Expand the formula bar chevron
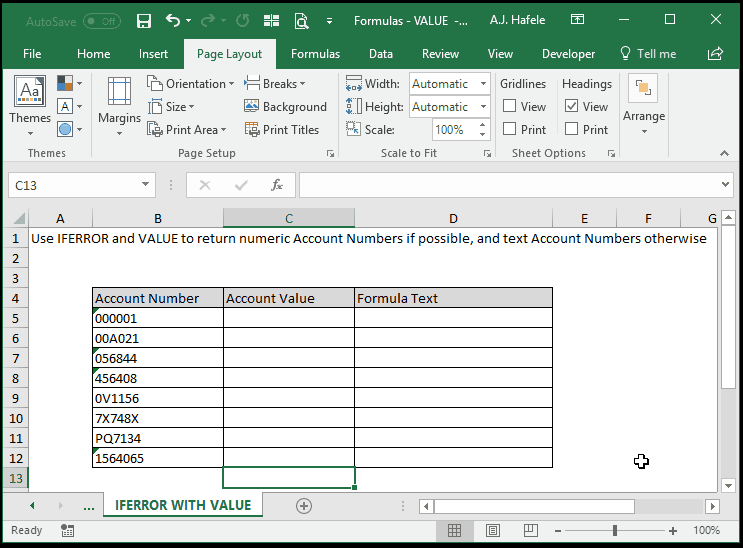Viewport: 743px width, 548px height. [725, 184]
